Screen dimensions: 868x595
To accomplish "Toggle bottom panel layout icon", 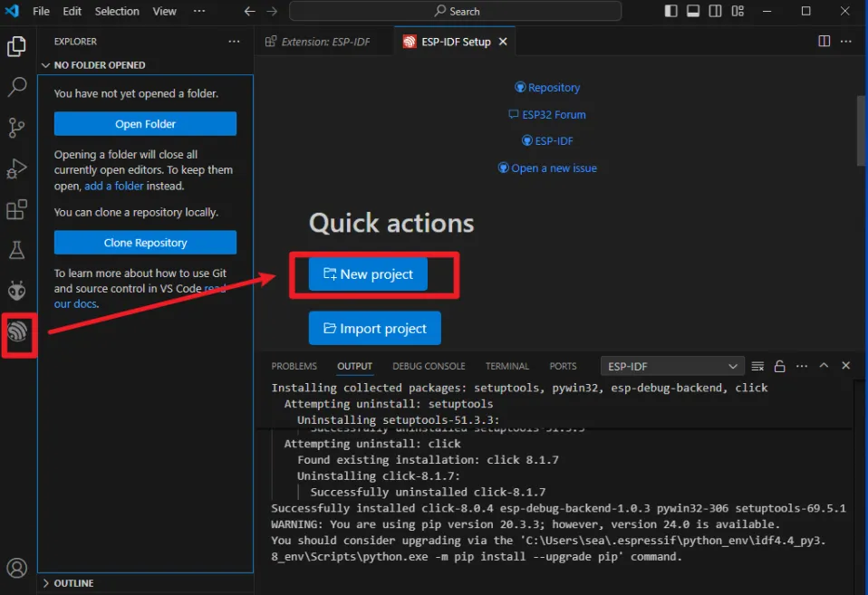I will 693,11.
